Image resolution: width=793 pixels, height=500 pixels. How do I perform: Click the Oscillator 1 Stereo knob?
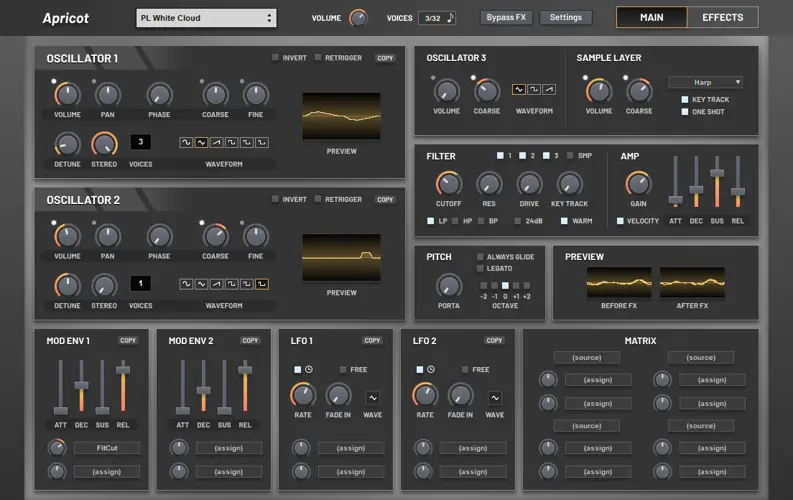104,144
